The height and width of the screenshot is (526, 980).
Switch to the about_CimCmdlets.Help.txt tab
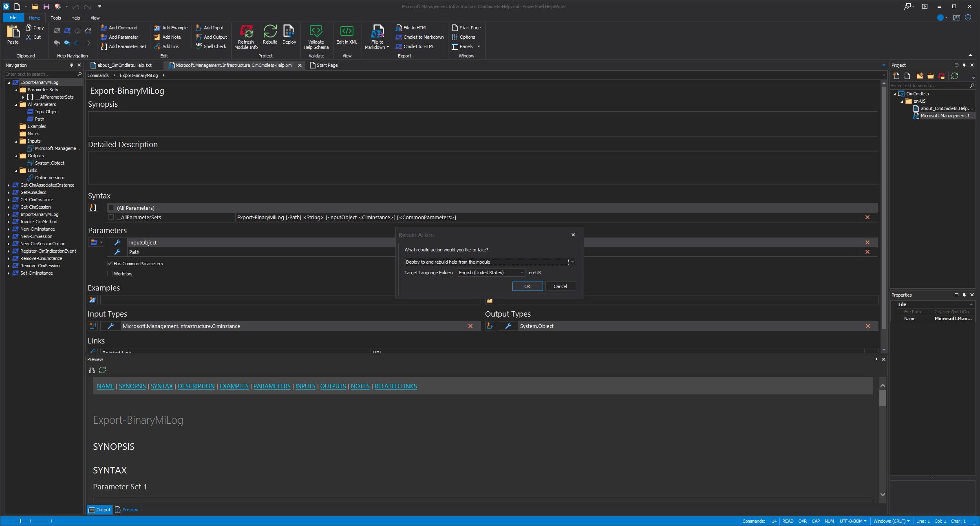tap(124, 65)
